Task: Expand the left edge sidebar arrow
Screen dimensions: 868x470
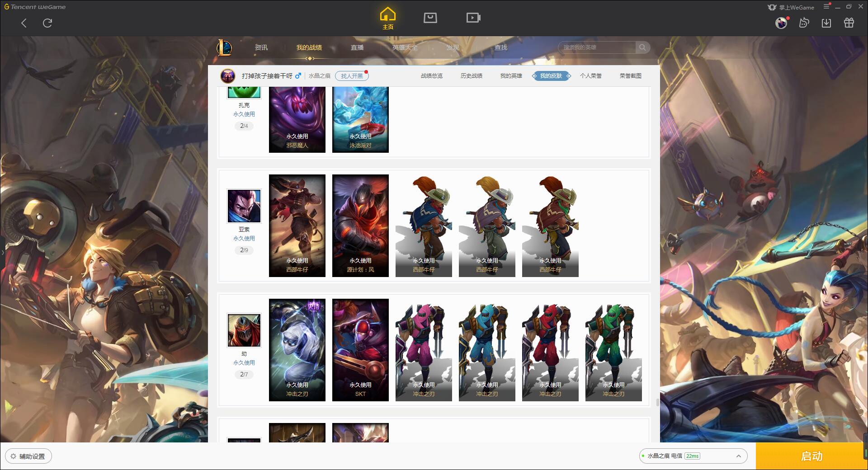Action: click(2, 252)
